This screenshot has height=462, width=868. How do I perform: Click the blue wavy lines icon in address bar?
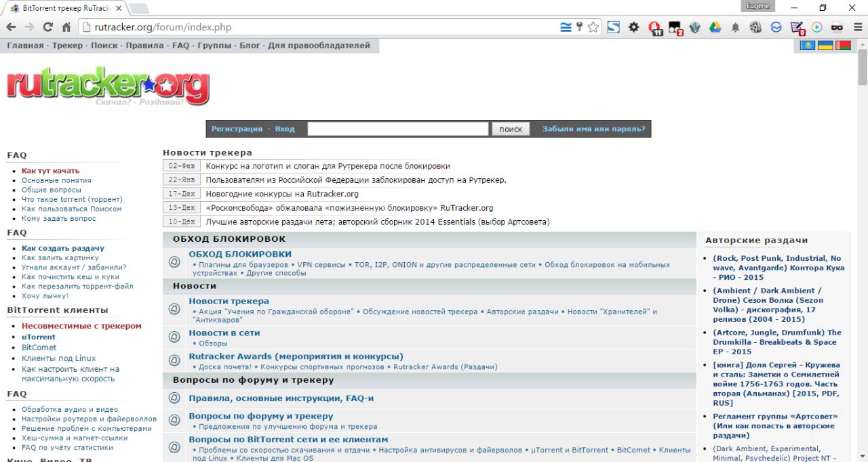pos(566,27)
